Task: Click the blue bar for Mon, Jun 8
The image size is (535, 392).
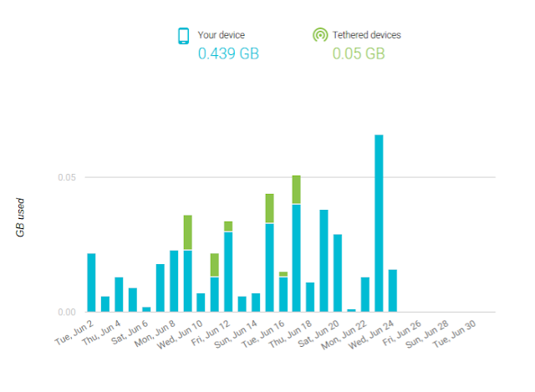Action: pyautogui.click(x=174, y=281)
